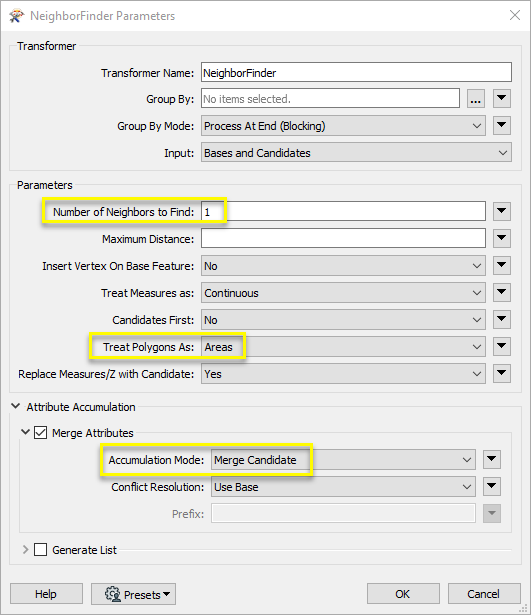Open the arrow menu beside Accumulation Mode
This screenshot has width=531, height=615.
click(x=492, y=459)
